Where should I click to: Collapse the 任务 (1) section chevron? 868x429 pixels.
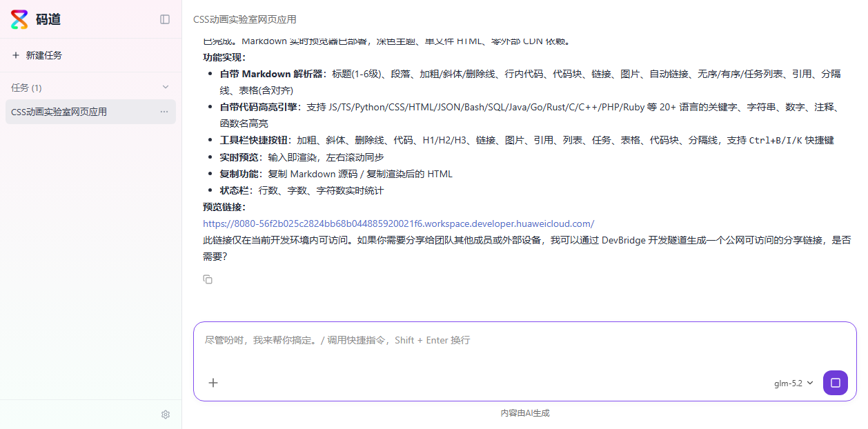tap(166, 87)
